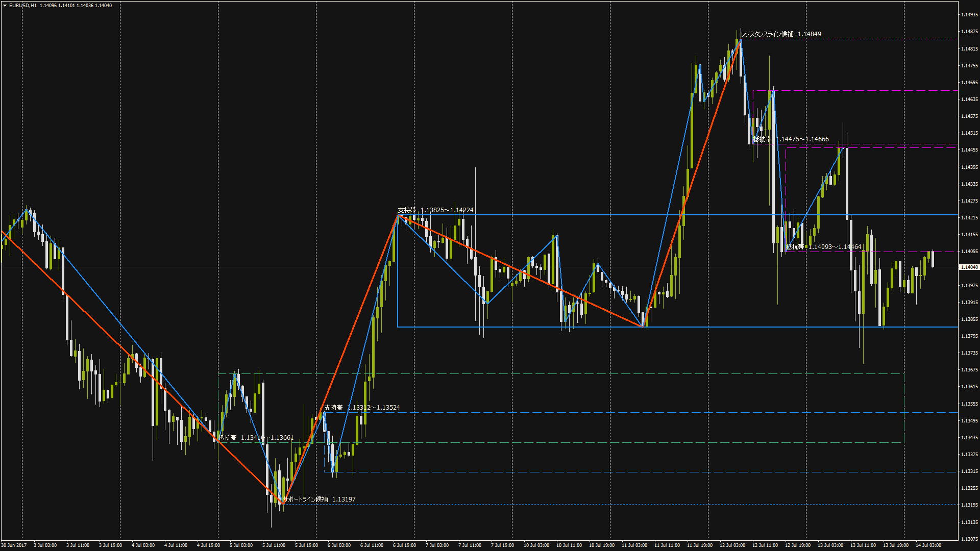The image size is (980, 551).
Task: Click the 4 Jul 11:00 time label
Action: coord(176,545)
